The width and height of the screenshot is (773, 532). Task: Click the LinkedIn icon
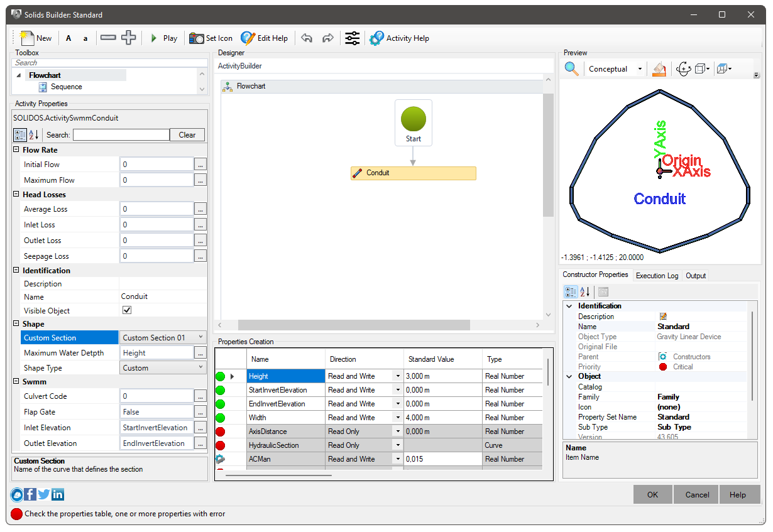[x=57, y=494]
